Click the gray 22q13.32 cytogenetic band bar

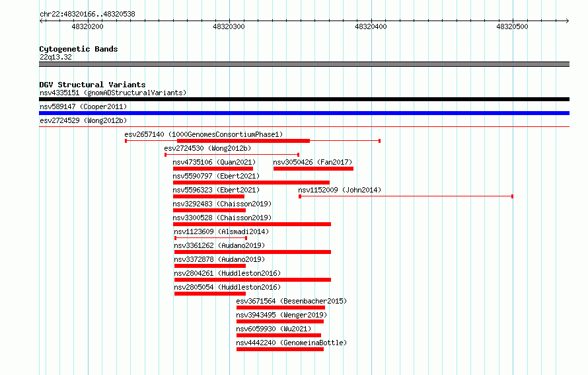coord(304,64)
